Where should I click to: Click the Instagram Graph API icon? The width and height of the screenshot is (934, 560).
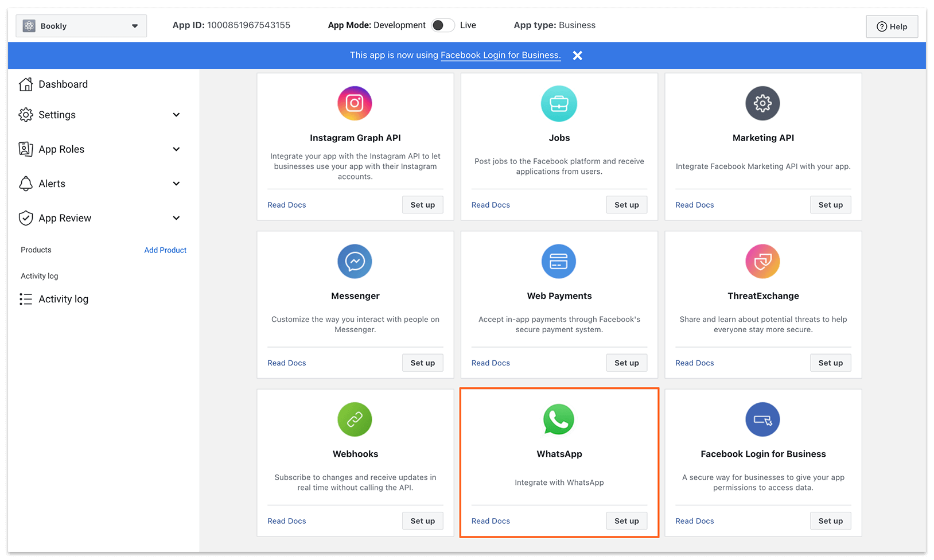[x=355, y=103]
